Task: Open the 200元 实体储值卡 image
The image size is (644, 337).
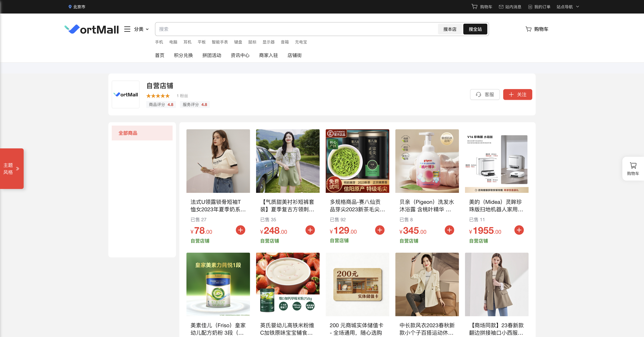Action: point(357,284)
